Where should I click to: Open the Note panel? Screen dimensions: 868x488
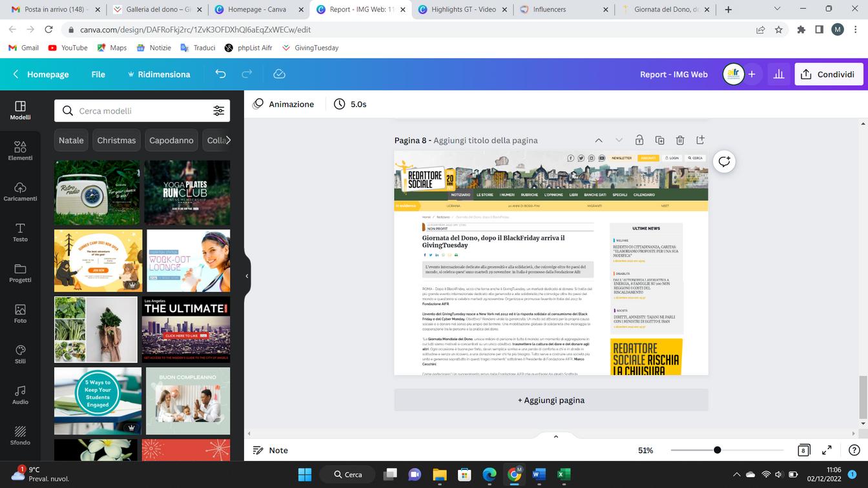271,451
